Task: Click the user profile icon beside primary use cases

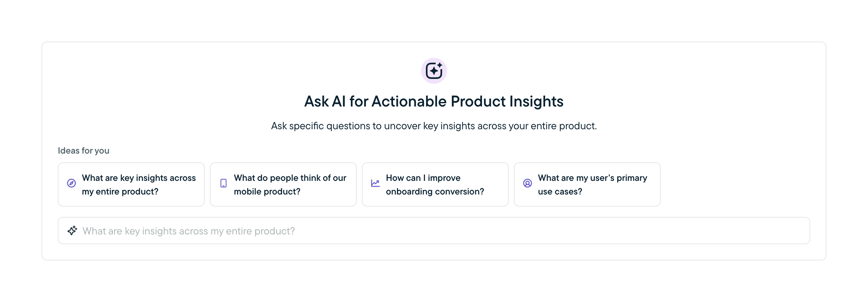Action: 527,183
